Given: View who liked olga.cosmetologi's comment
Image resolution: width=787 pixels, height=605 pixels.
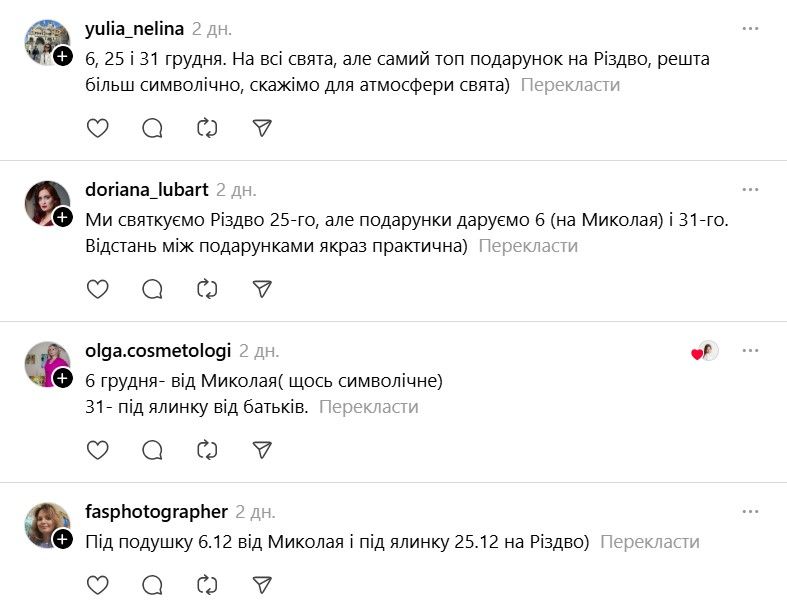Looking at the screenshot, I should pyautogui.click(x=705, y=351).
